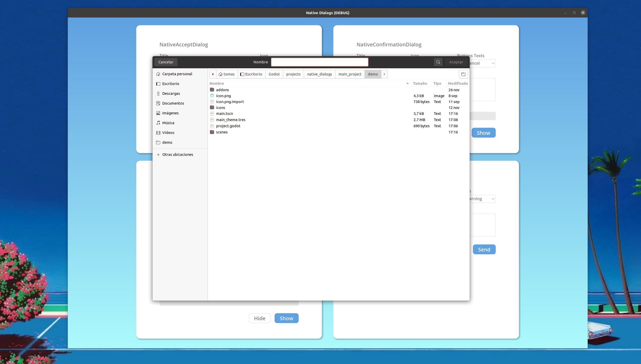This screenshot has width=641, height=364.
Task: Go to the main_project breadcrumb
Action: tap(350, 74)
